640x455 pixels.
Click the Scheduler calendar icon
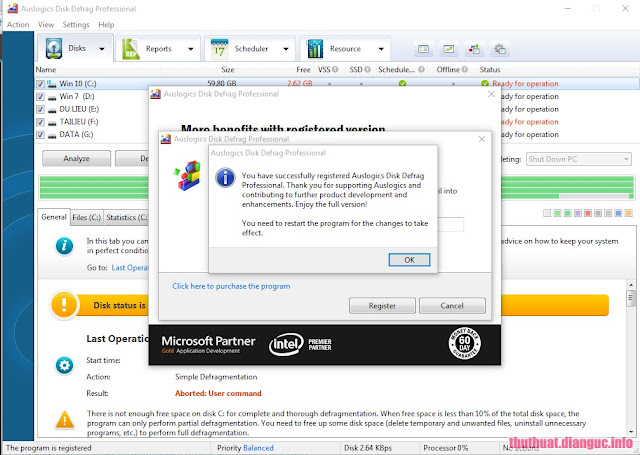(x=219, y=49)
